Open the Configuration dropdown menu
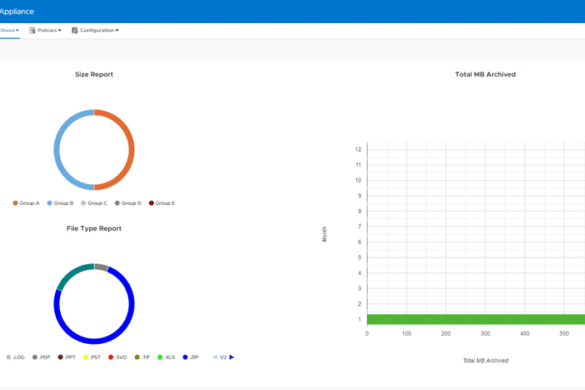 point(95,30)
